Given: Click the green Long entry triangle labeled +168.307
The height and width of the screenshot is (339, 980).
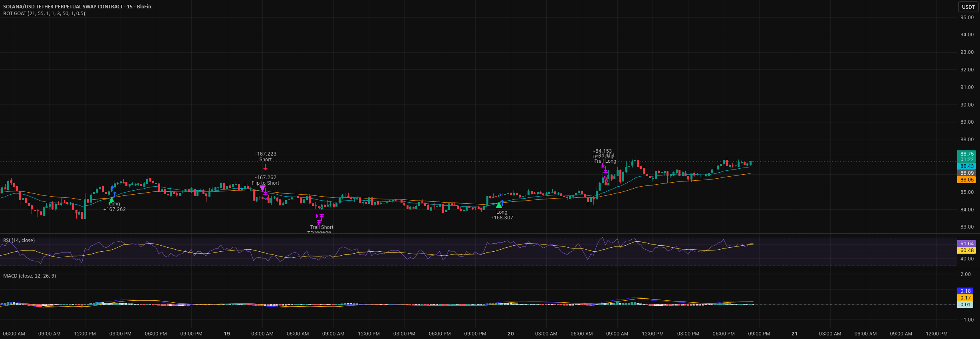Looking at the screenshot, I should pos(499,205).
